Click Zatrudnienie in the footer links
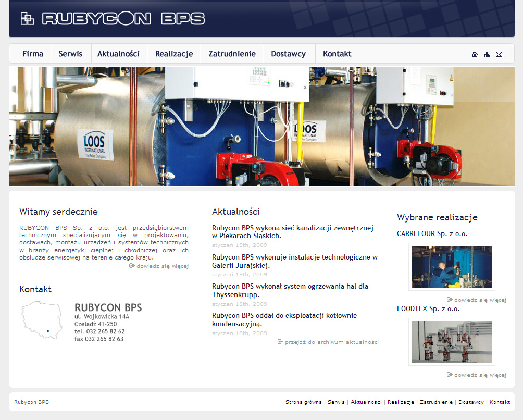The width and height of the screenshot is (523, 420). point(437,402)
